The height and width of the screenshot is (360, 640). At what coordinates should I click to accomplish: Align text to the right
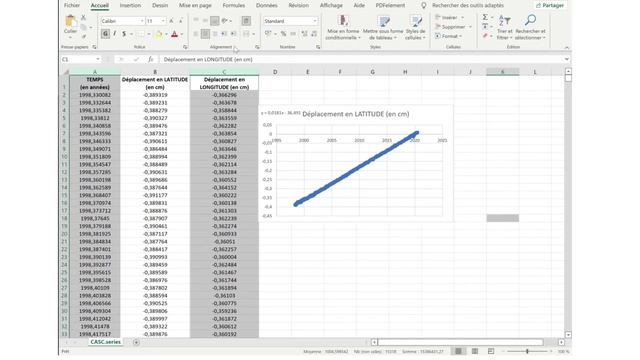[214, 34]
